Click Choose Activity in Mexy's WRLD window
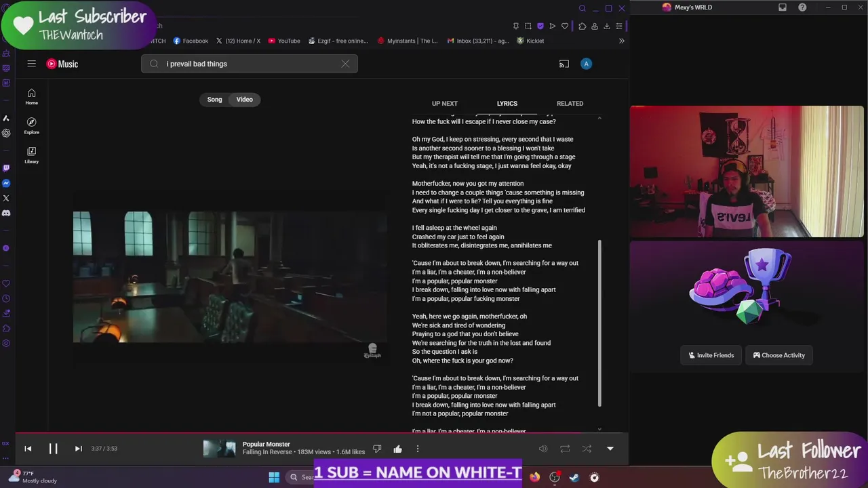This screenshot has height=488, width=868. pos(779,355)
